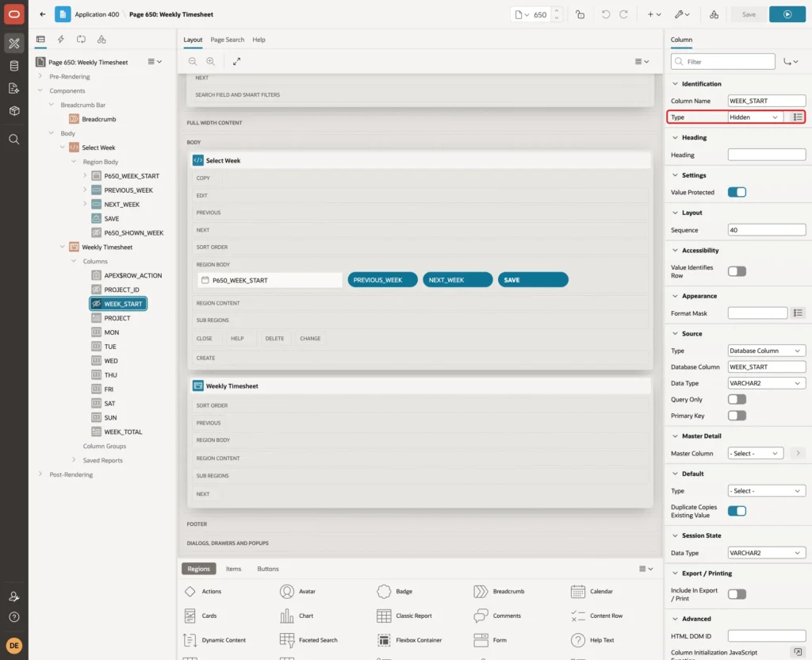The image size is (812, 660).
Task: Open the column Type Hidden dropdown
Action: pos(755,117)
